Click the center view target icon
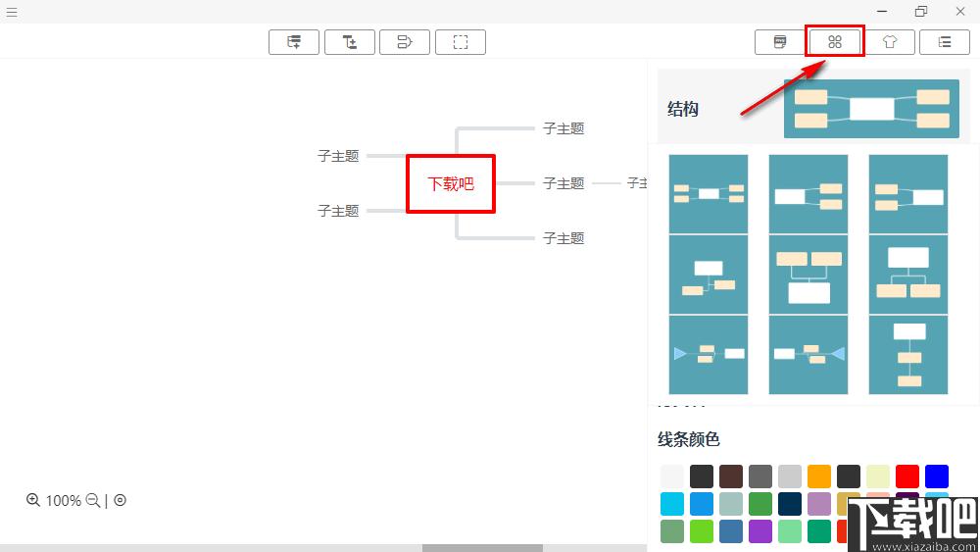Viewport: 980px width, 552px height. coord(120,500)
